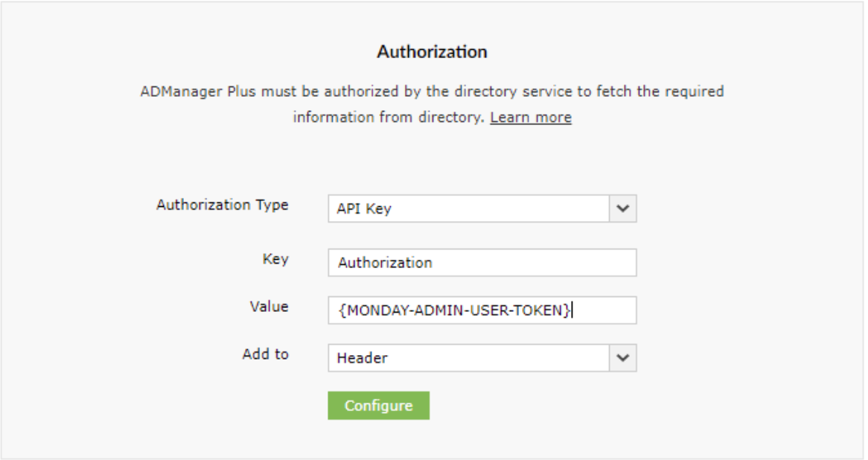Click the empty end of Key field
Image resolution: width=868 pixels, height=460 pixels.
coord(581,263)
